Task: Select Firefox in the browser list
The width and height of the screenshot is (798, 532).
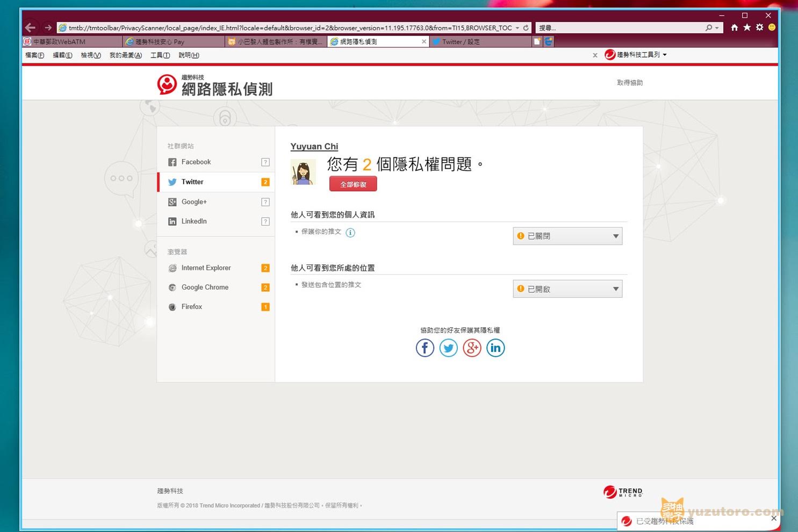Action: click(216, 307)
